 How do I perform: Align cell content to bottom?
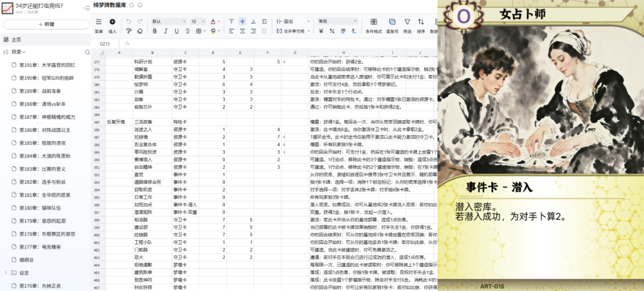[x=254, y=21]
